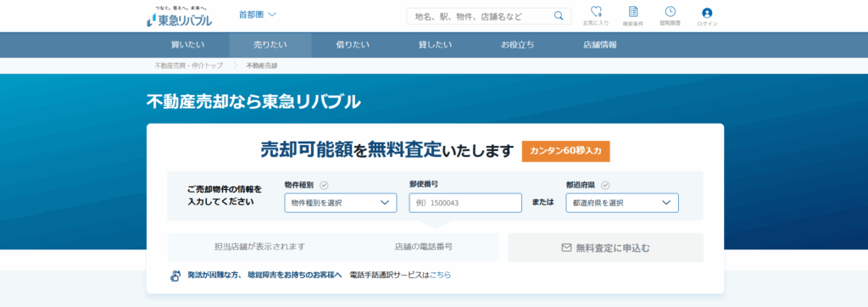Select the 借りたい menu item
Viewport: 868px width, 307px height.
353,45
